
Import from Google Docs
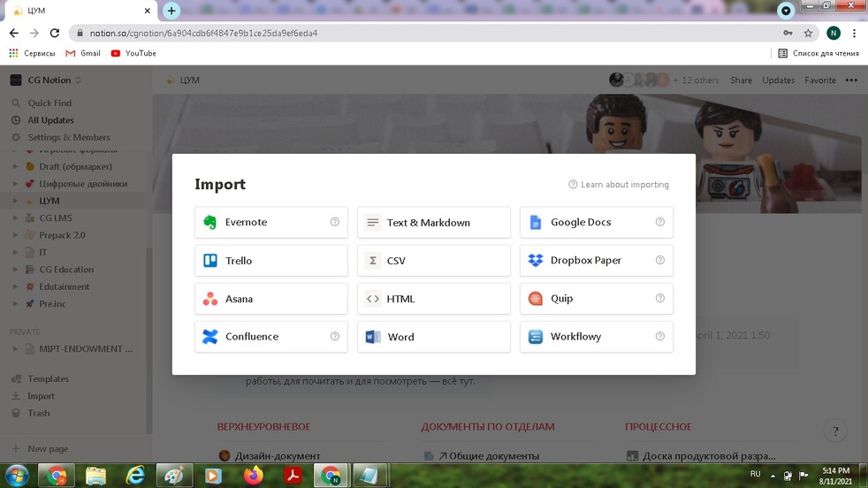pyautogui.click(x=596, y=222)
